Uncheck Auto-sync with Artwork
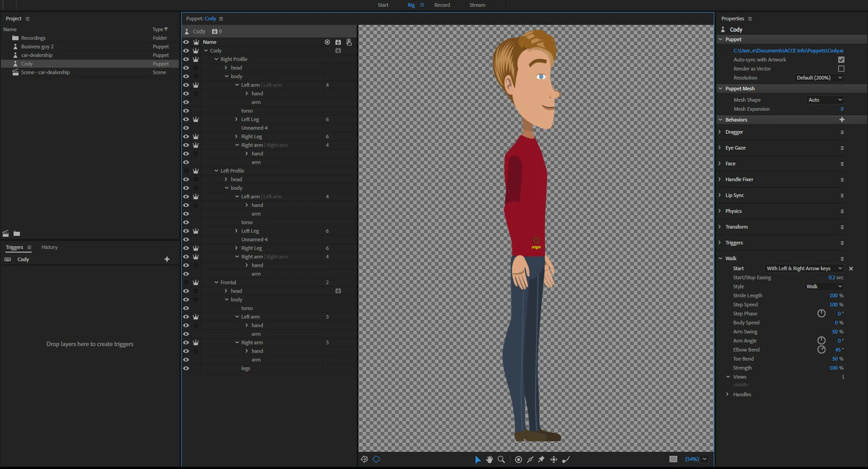 tap(841, 60)
